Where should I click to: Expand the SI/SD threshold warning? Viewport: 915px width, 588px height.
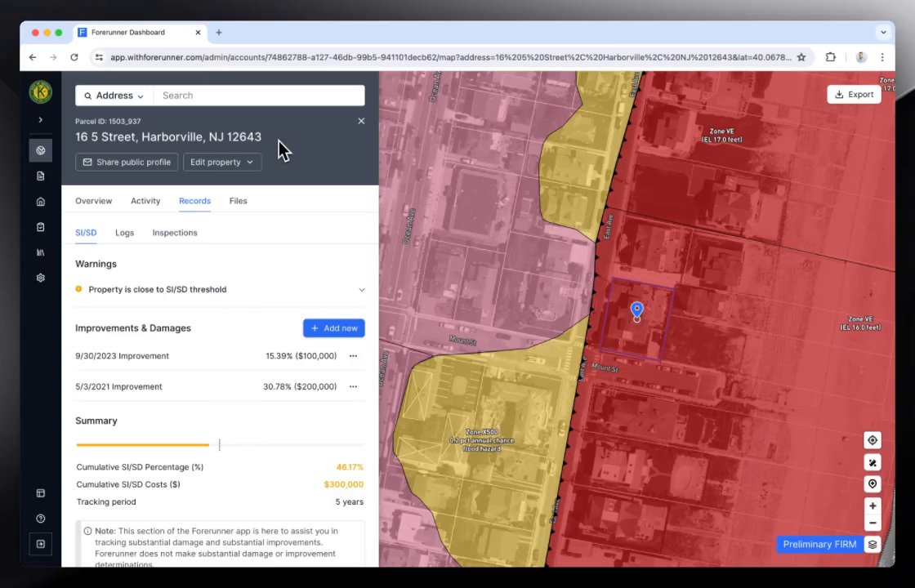362,289
